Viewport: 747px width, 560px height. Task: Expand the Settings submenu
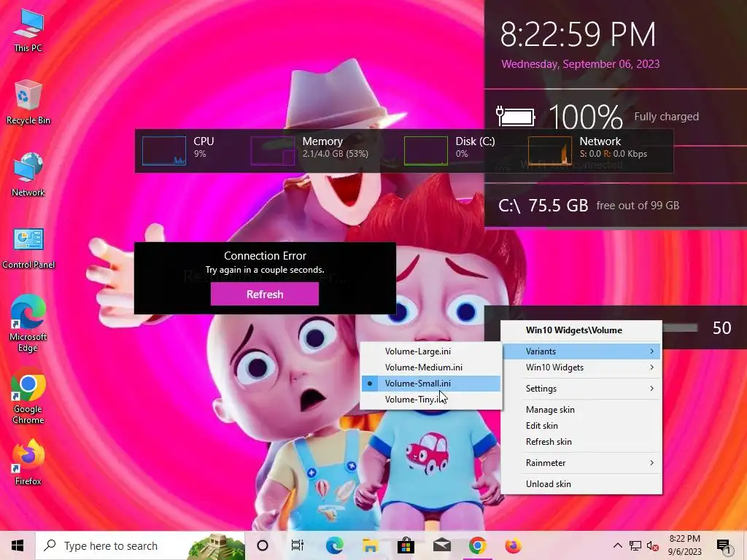(x=581, y=389)
